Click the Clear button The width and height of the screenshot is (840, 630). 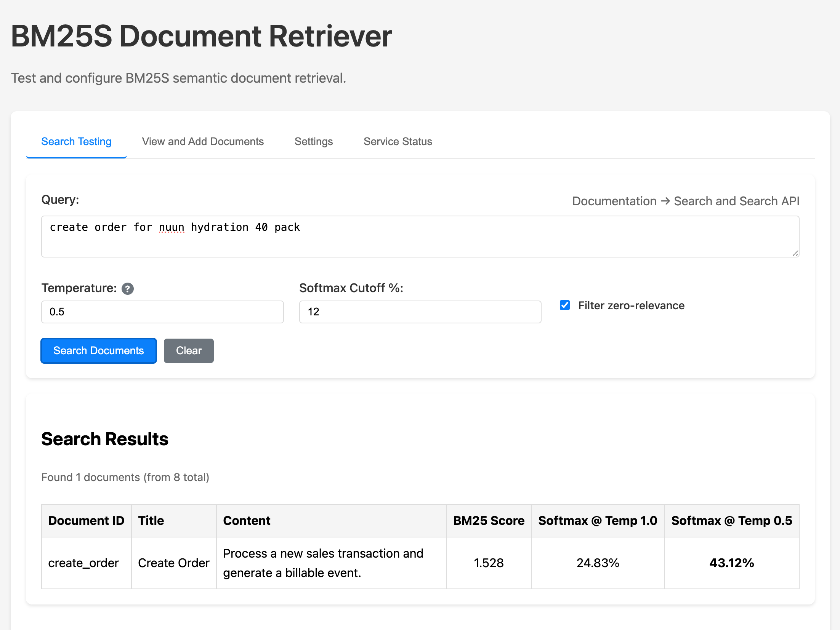(189, 350)
